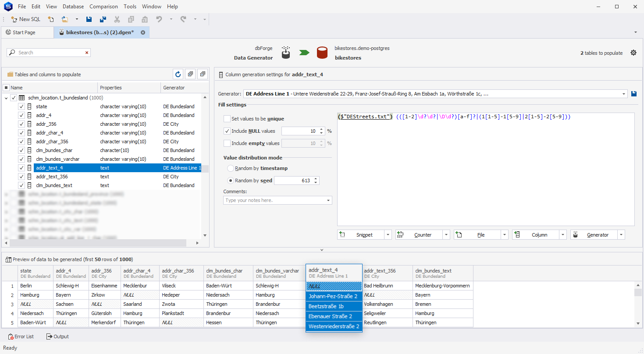644x354 pixels.
Task: Open the Tools menu
Action: [130, 7]
